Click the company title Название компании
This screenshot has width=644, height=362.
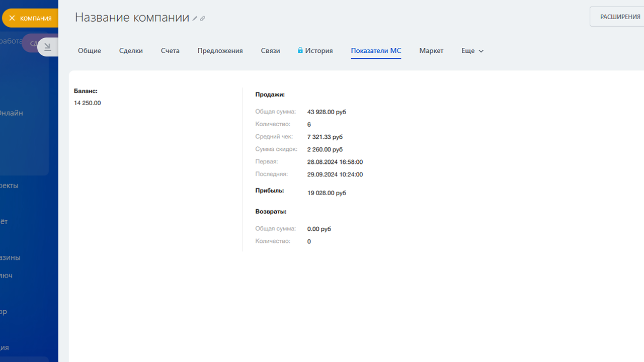[x=132, y=17]
